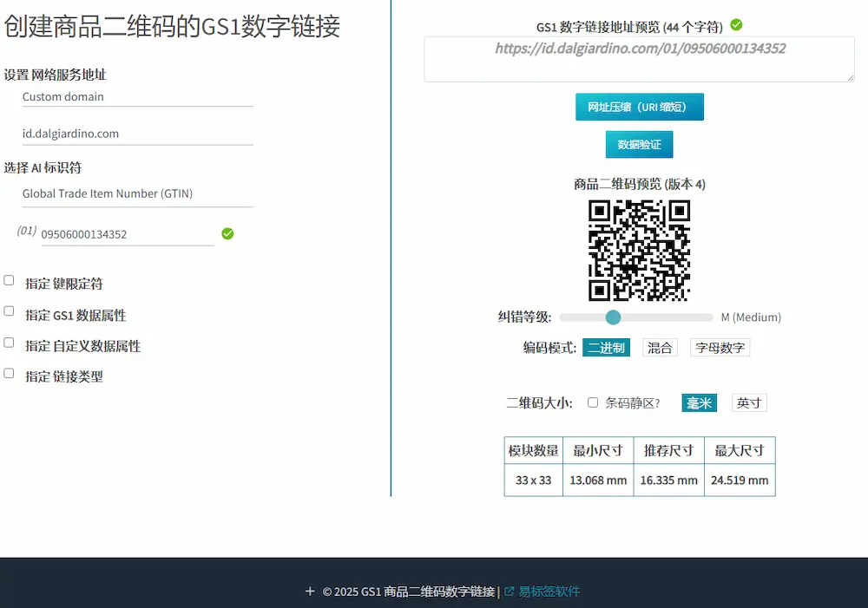
Task: Click the external link icon in footer
Action: 510,592
